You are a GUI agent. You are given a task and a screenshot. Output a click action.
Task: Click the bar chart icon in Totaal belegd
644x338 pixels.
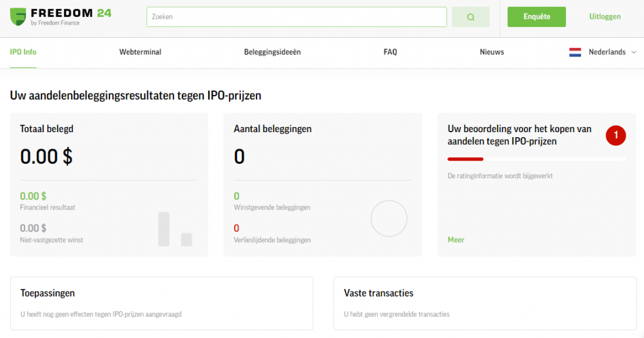tap(175, 229)
